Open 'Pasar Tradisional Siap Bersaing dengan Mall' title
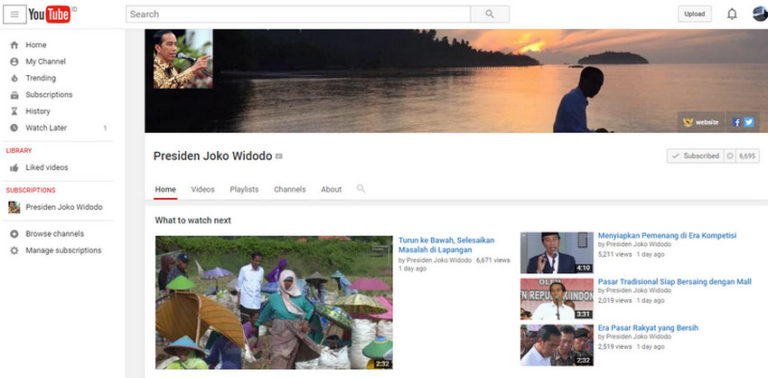The width and height of the screenshot is (768, 378). (x=674, y=282)
